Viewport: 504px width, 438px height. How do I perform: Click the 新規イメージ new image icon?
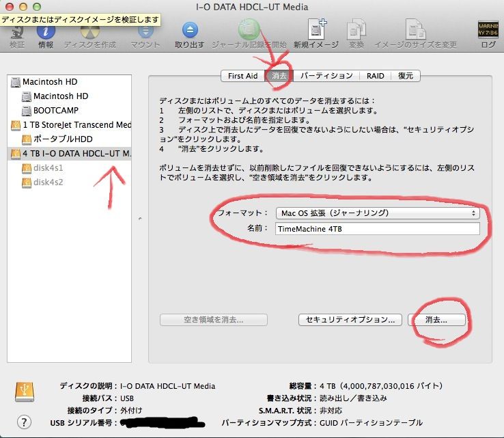pos(316,29)
